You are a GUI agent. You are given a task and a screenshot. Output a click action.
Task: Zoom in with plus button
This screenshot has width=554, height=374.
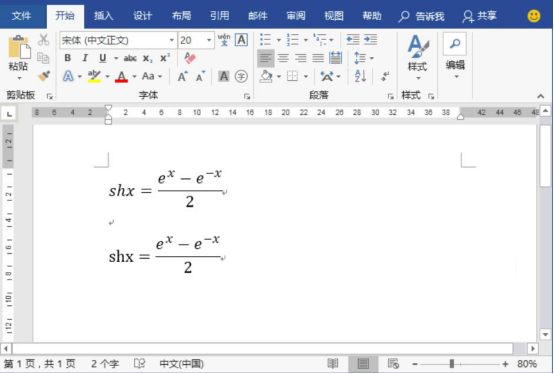pos(505,364)
